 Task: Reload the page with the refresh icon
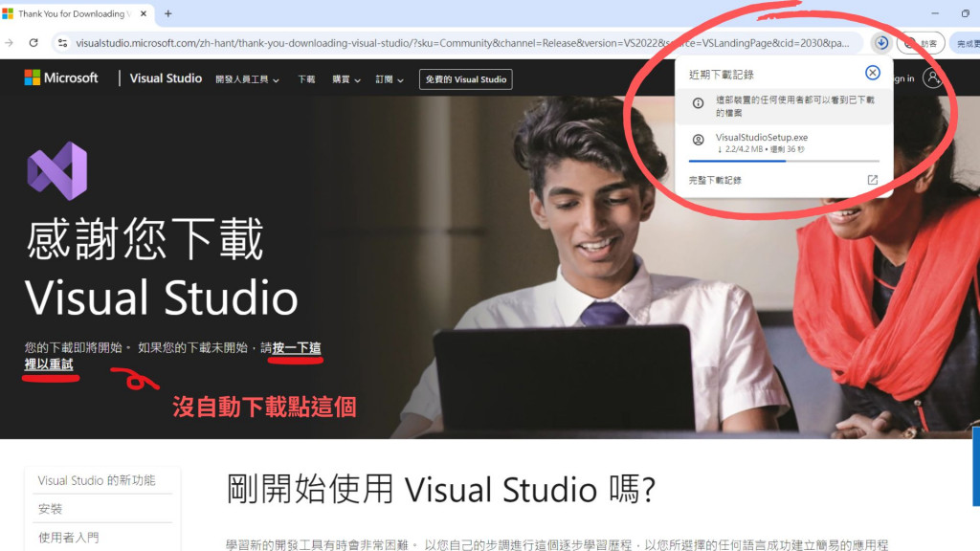pyautogui.click(x=33, y=42)
